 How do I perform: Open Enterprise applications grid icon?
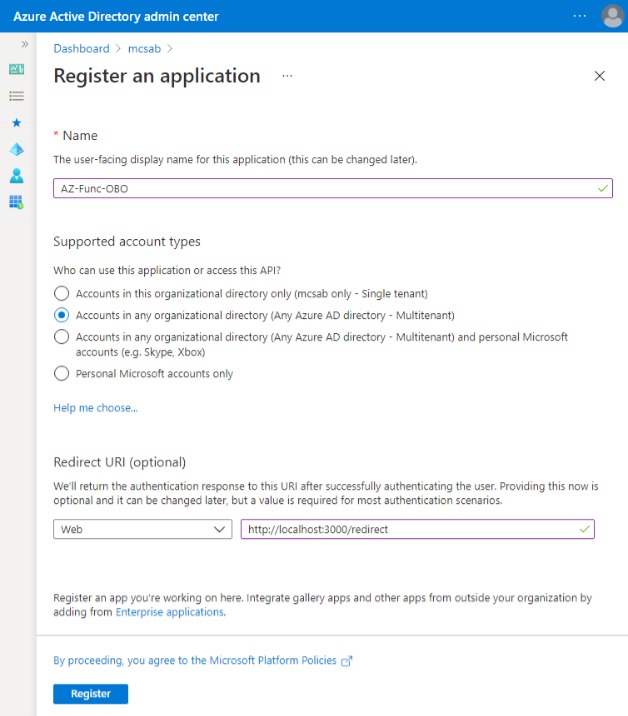pyautogui.click(x=16, y=202)
